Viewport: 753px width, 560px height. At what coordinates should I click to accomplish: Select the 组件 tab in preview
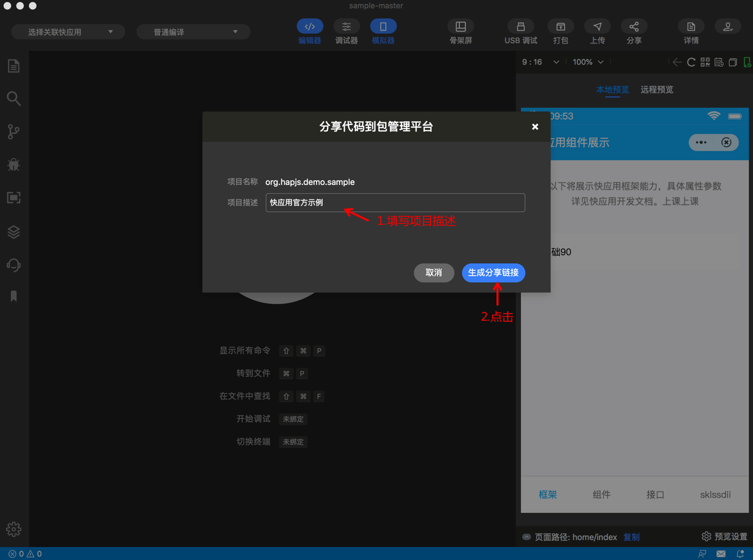tap(601, 495)
